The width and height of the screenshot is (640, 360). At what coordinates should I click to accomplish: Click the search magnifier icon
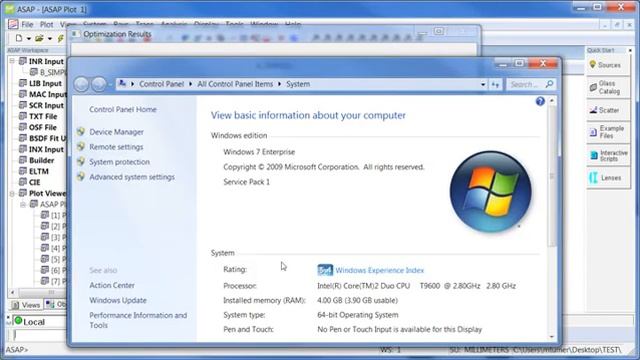(x=549, y=84)
